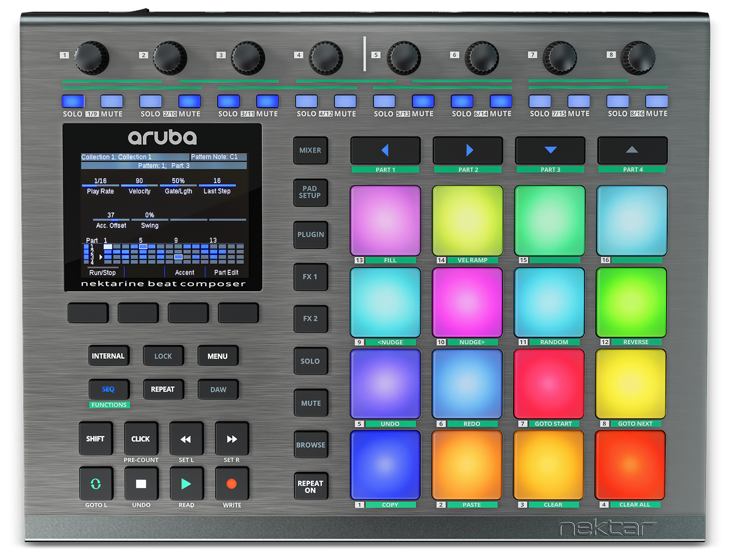Toggle the MUTE button for channel 7/15

click(x=579, y=101)
